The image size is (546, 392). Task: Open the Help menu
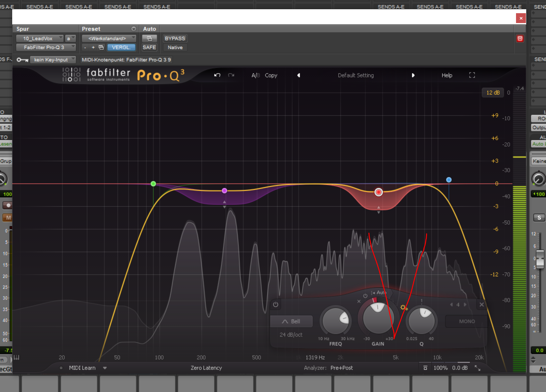[446, 75]
